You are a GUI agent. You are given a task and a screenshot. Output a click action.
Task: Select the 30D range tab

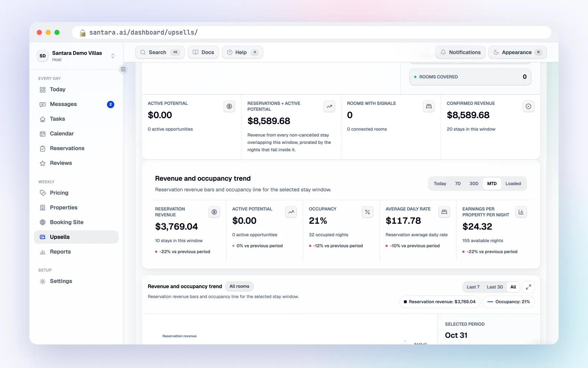474,184
